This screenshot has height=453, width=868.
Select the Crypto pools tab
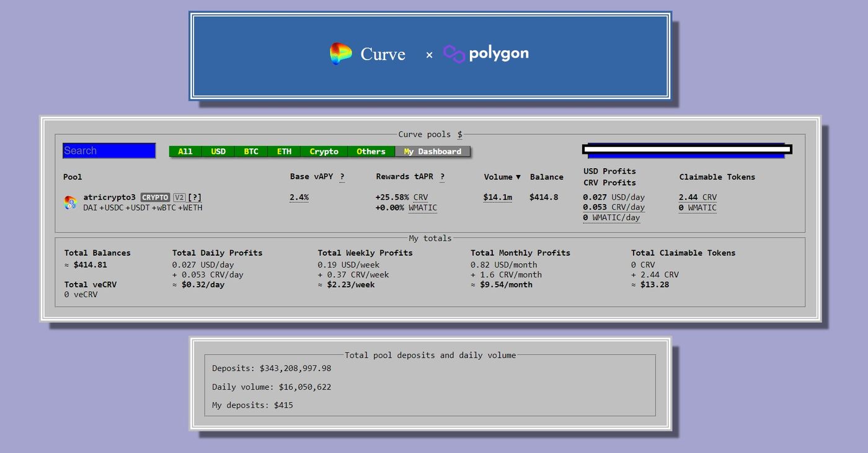[x=324, y=151]
